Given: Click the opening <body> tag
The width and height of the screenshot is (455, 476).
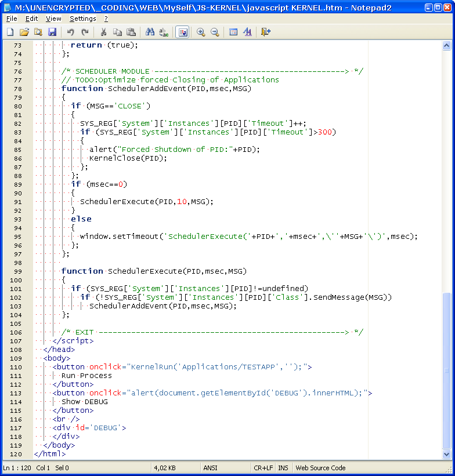Looking at the screenshot, I should click(56, 358).
